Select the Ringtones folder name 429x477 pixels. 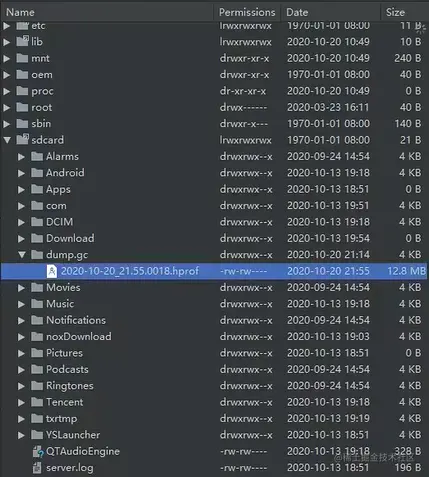(x=70, y=386)
